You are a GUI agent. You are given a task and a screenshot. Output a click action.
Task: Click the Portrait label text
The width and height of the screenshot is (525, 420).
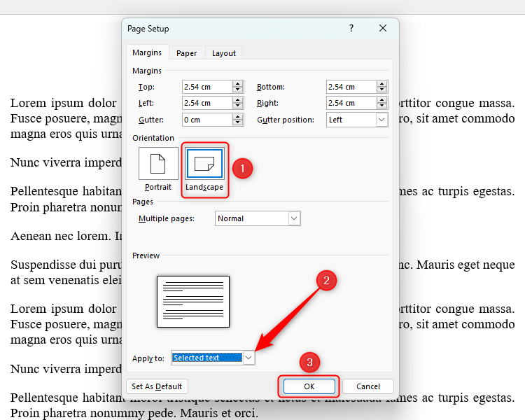pyautogui.click(x=158, y=187)
